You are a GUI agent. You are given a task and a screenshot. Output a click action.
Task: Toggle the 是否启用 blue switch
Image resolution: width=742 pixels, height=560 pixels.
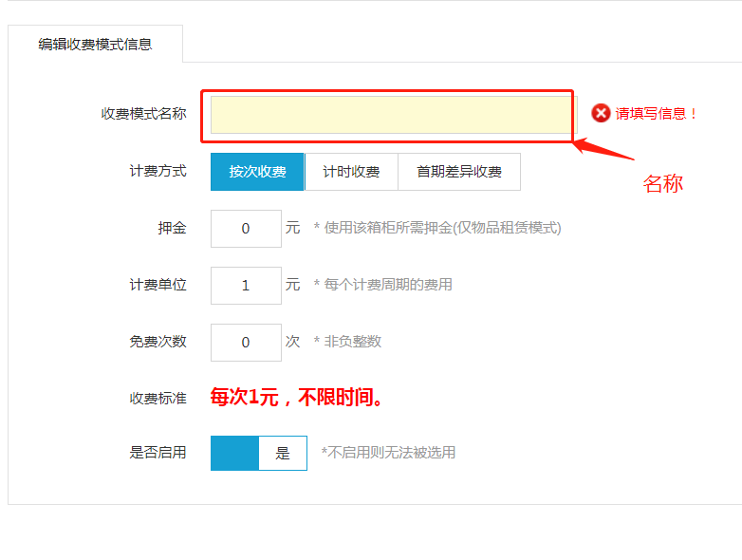coord(234,453)
